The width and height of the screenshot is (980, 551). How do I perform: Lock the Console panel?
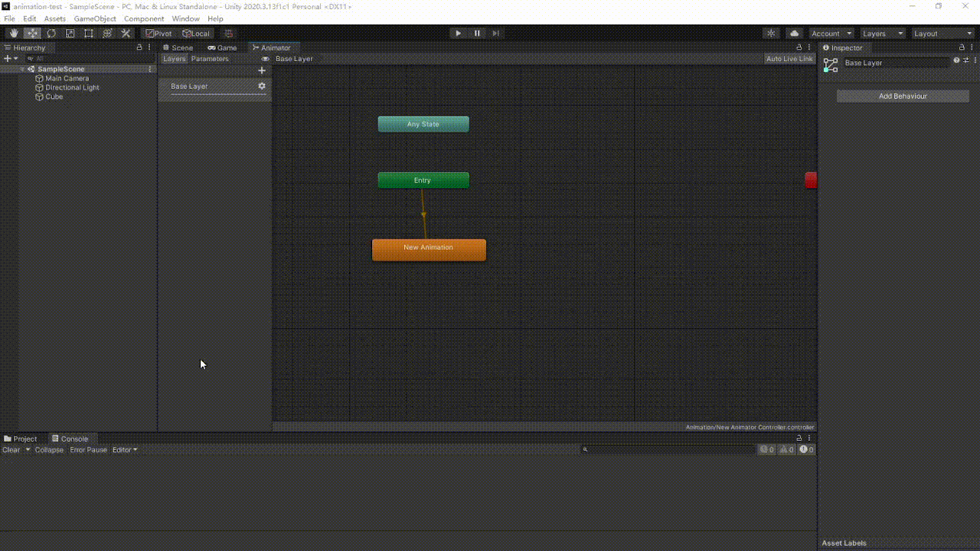799,439
